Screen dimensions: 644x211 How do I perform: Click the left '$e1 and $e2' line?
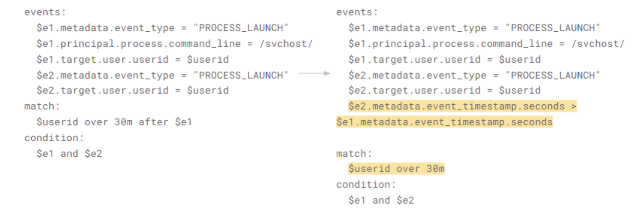69,153
